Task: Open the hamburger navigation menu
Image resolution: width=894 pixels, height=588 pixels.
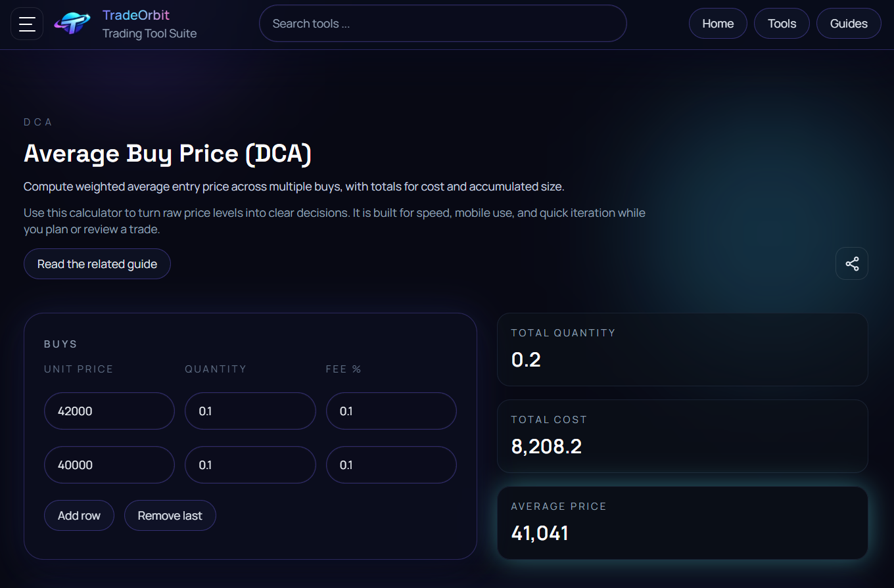Action: point(26,23)
